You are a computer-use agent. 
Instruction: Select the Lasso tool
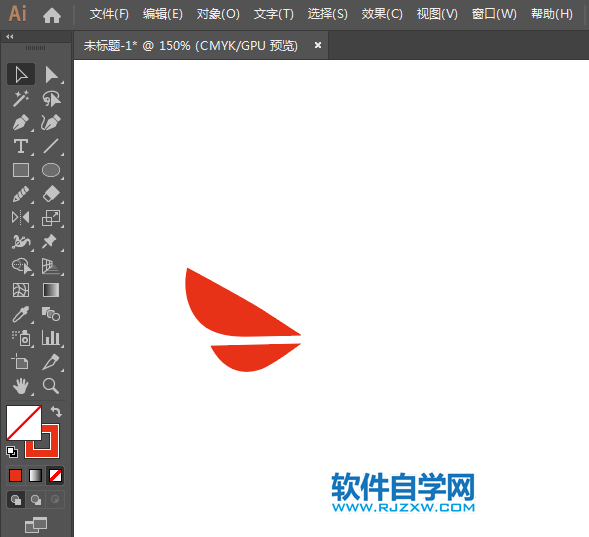pyautogui.click(x=51, y=98)
